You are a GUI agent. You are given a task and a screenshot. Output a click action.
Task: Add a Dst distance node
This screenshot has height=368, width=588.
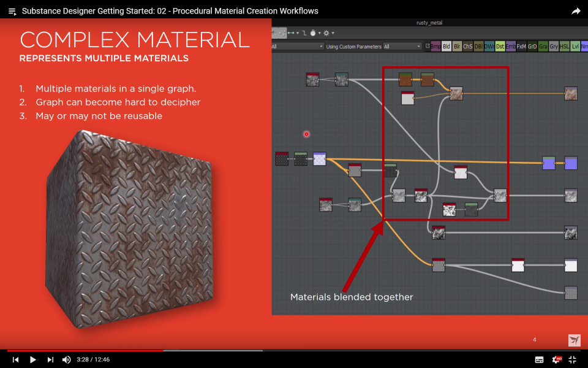click(500, 47)
